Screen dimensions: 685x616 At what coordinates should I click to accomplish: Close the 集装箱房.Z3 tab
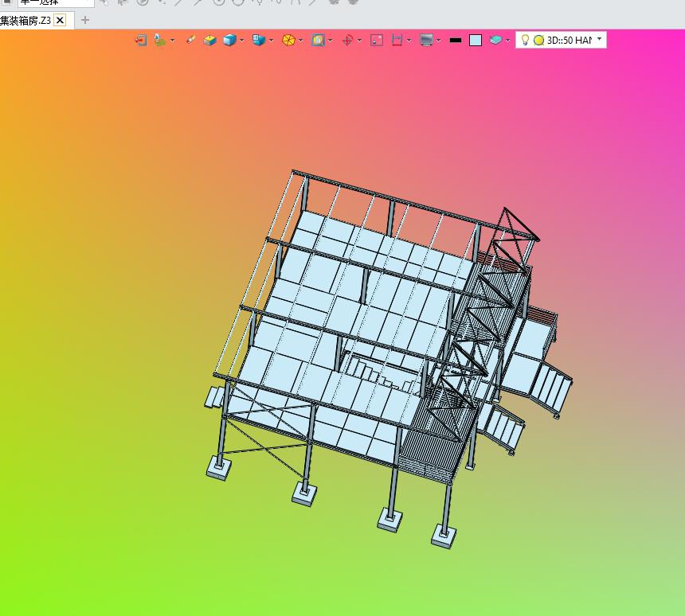coord(61,20)
